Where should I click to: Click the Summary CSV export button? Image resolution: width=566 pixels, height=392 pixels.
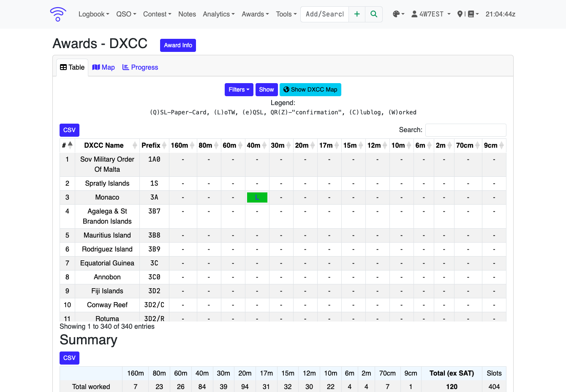[x=69, y=358]
